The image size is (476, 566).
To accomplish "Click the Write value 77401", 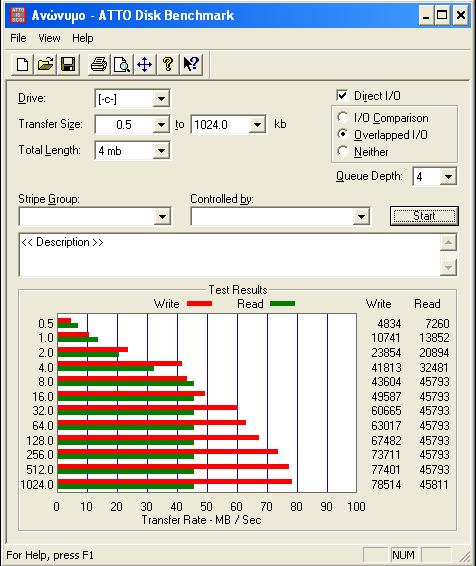I will pos(386,470).
